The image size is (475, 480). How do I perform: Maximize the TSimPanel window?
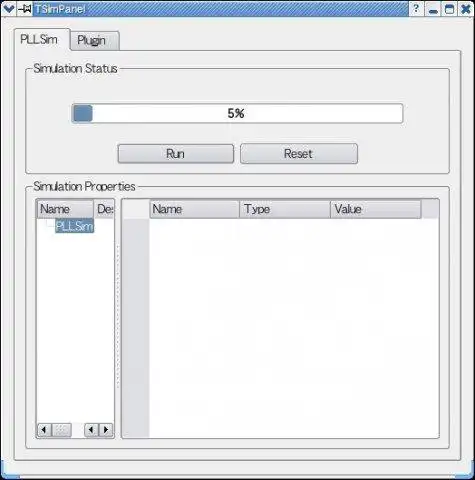(449, 9)
